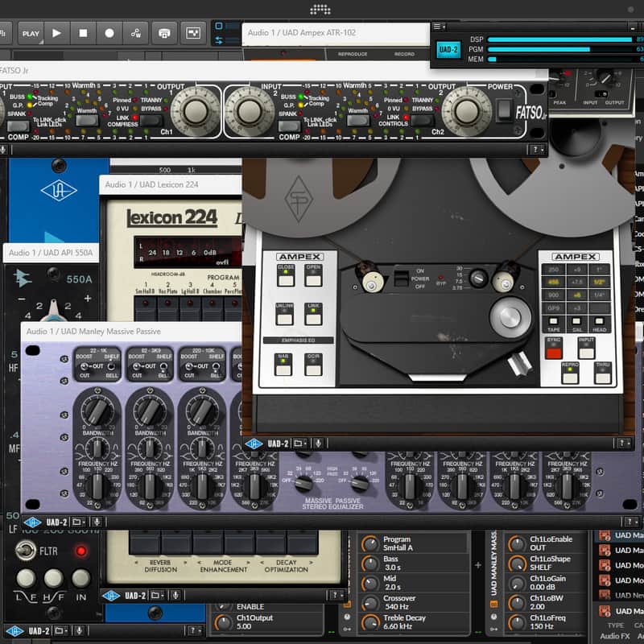Click the left arrow beside MODE ENHANCEMENT

[x=199, y=563]
